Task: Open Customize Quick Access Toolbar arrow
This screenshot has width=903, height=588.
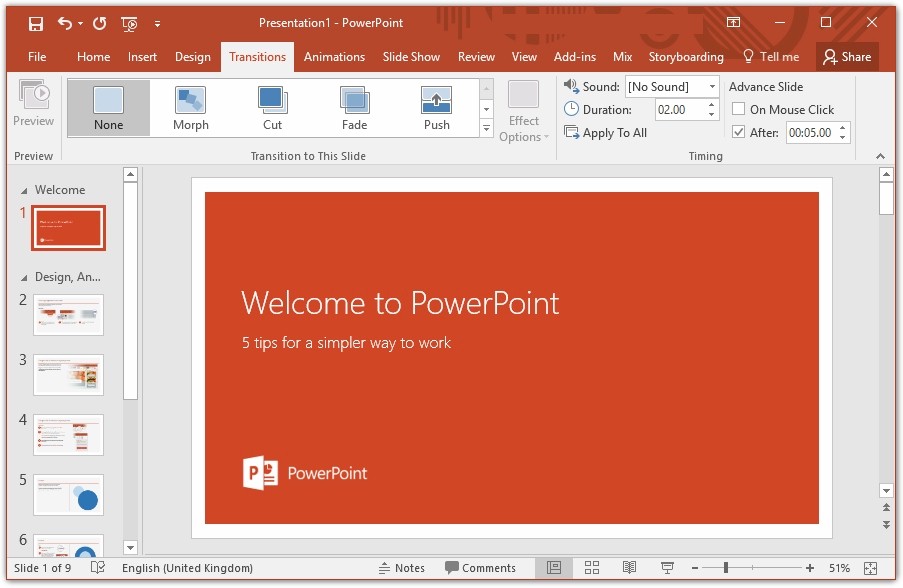Action: (157, 24)
